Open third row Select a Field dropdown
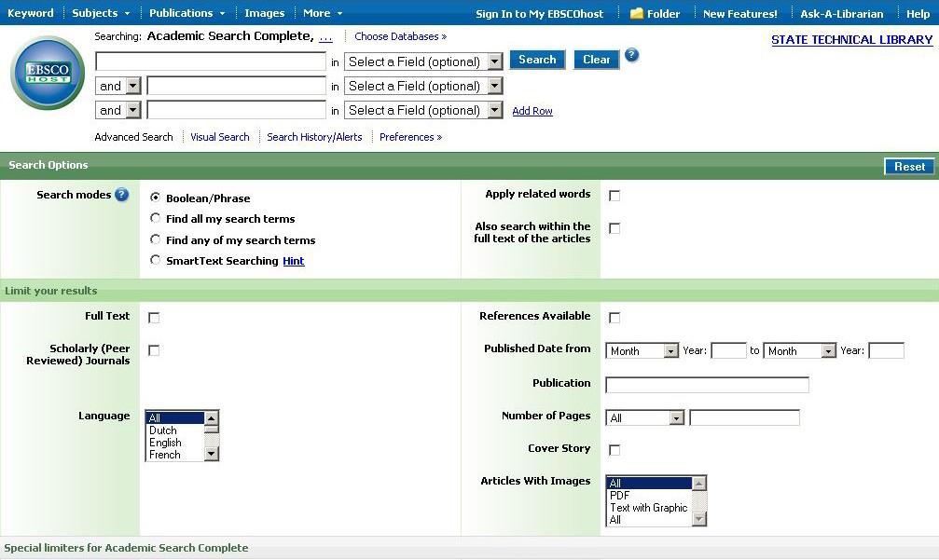Image resolution: width=939 pixels, height=560 pixels. 423,110
